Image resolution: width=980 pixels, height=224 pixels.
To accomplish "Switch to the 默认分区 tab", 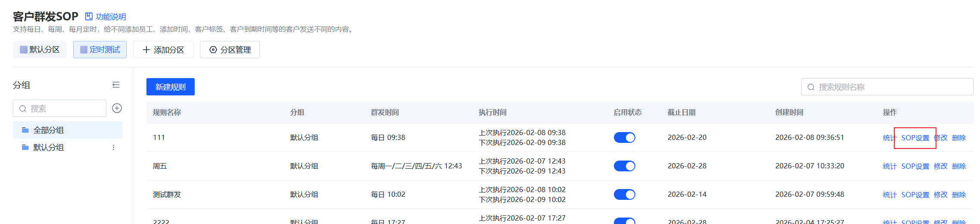I will pos(40,50).
